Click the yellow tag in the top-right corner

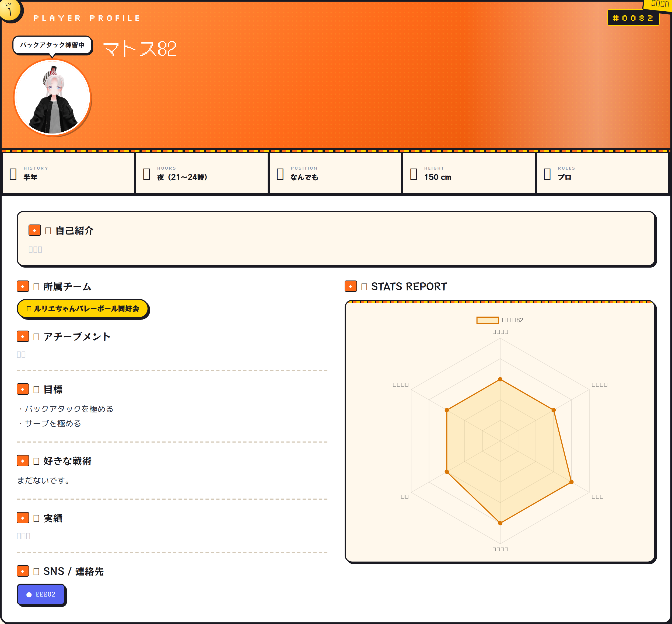(658, 5)
